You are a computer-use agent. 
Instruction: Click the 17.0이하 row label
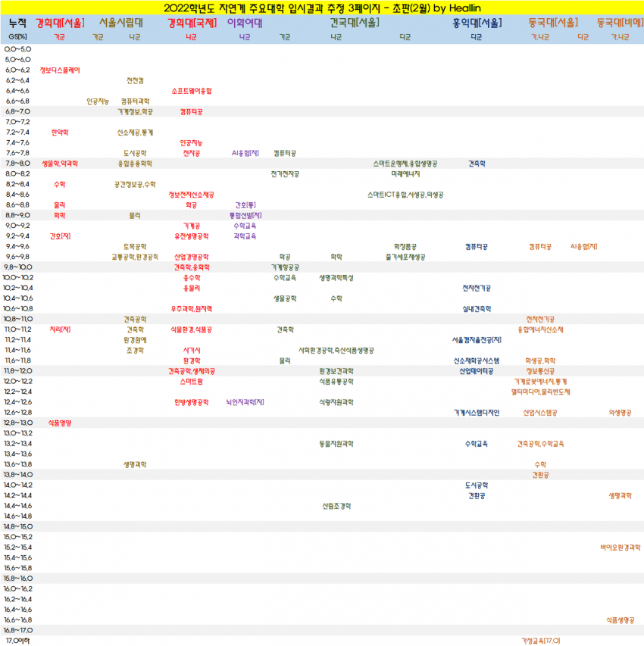point(17,641)
